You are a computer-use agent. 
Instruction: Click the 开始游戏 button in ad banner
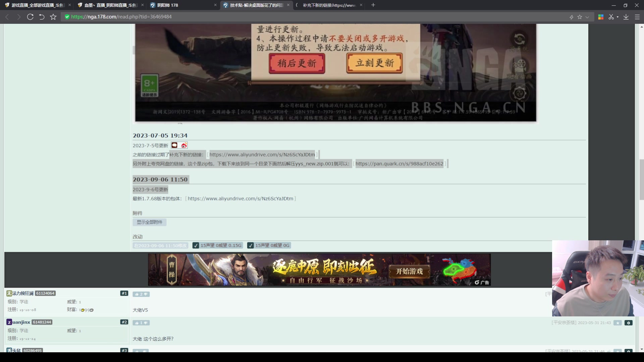pyautogui.click(x=409, y=271)
